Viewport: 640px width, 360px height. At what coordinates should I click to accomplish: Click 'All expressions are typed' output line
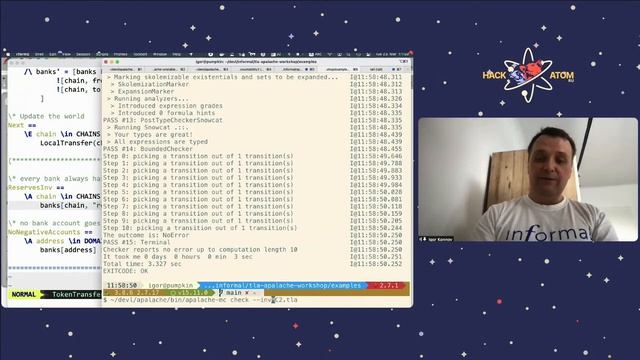click(x=157, y=142)
